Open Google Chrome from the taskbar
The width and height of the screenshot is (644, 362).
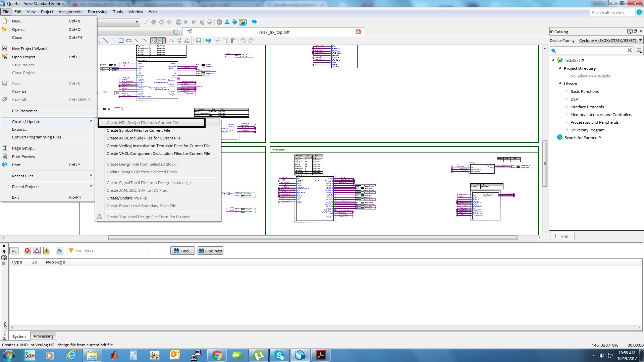click(x=217, y=355)
